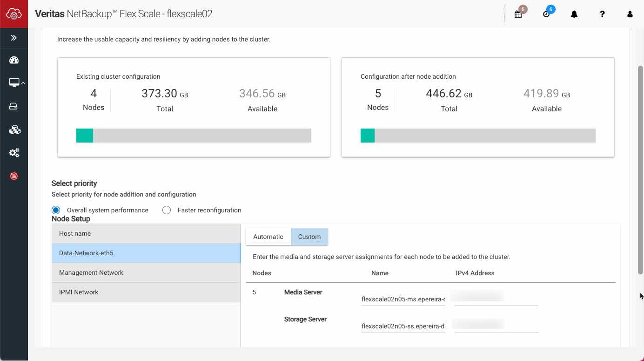This screenshot has width=644, height=361.
Task: Open the storage drive icon in sidebar
Action: tap(13, 107)
